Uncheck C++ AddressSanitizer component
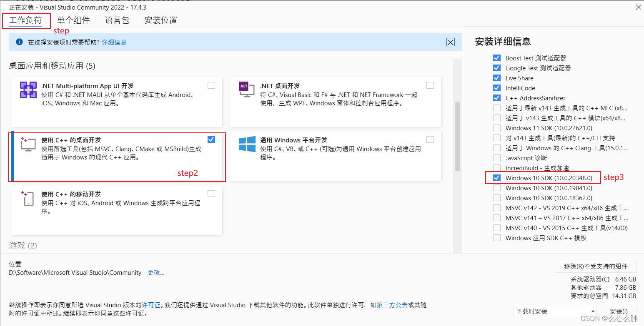The image size is (644, 326). [x=496, y=98]
